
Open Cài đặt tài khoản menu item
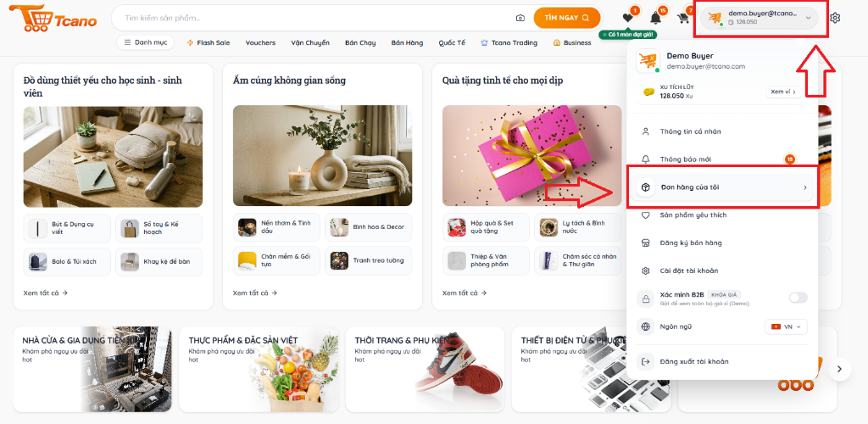click(x=722, y=271)
